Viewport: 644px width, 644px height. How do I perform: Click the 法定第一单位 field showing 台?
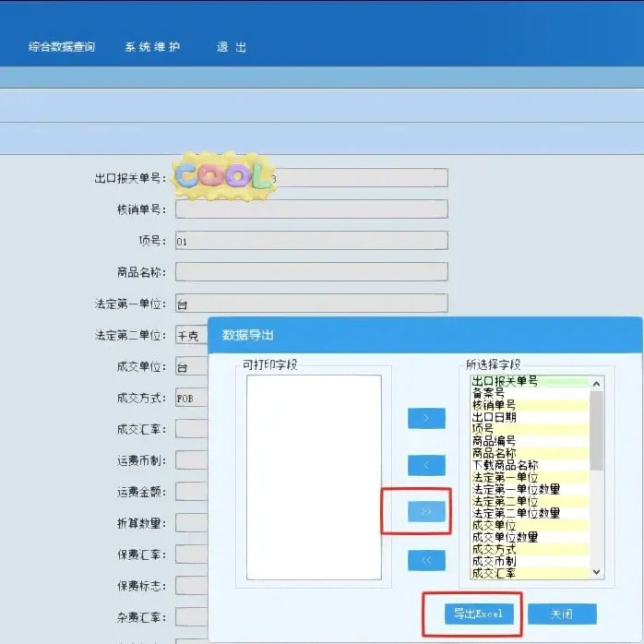point(311,304)
